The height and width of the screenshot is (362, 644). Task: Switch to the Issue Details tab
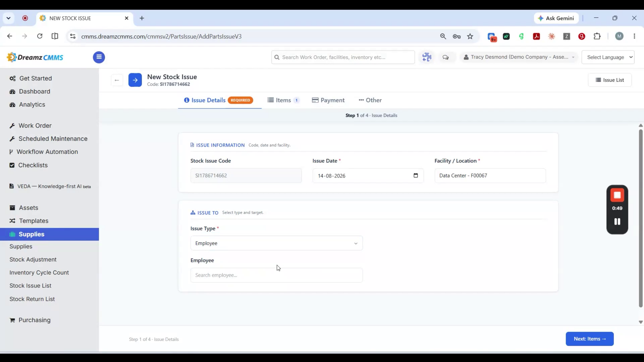(218, 100)
